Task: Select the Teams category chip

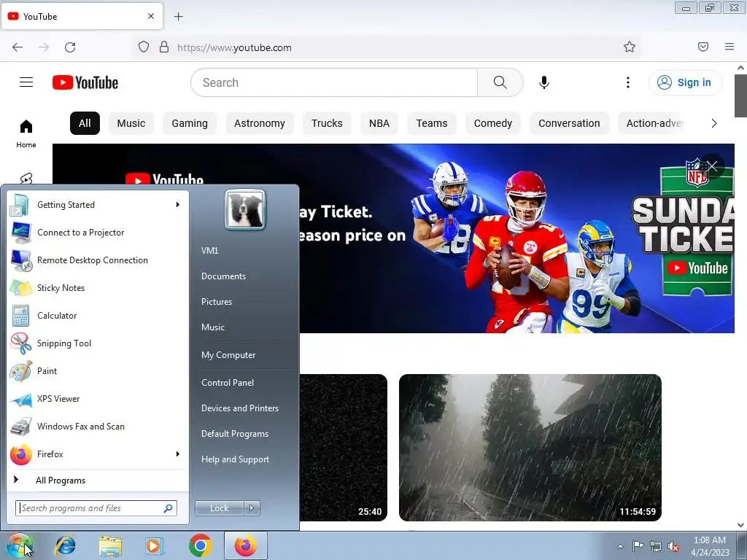Action: click(432, 123)
